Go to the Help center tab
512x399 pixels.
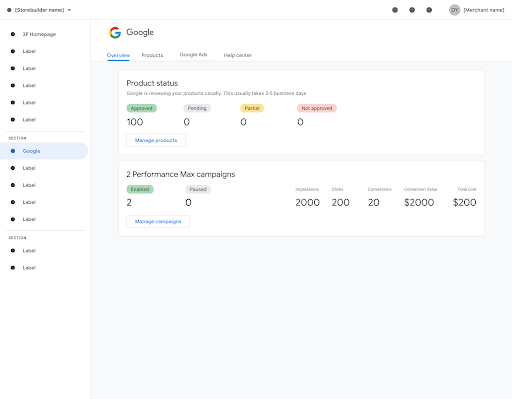click(238, 55)
